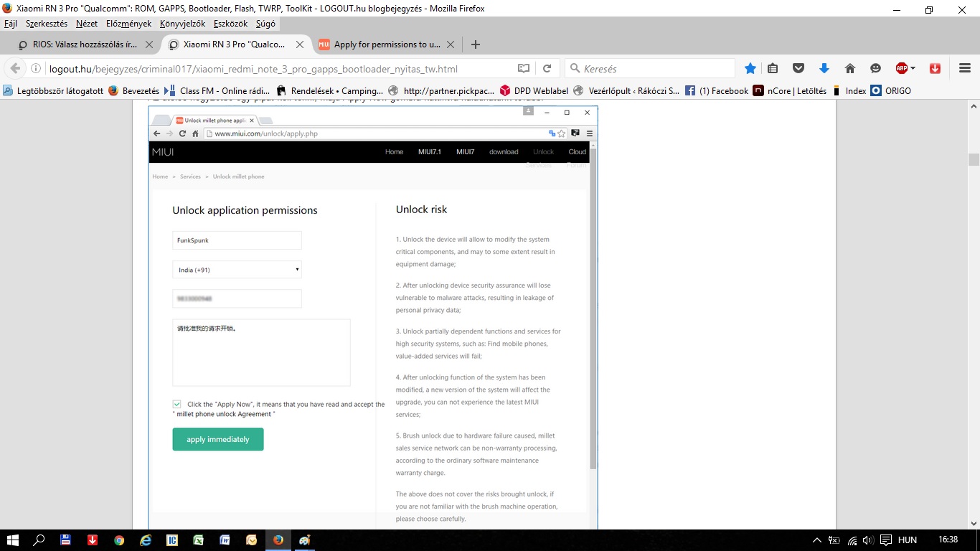Open the ABP icon dropdown arrow
This screenshot has height=551, width=980.
click(x=913, y=69)
